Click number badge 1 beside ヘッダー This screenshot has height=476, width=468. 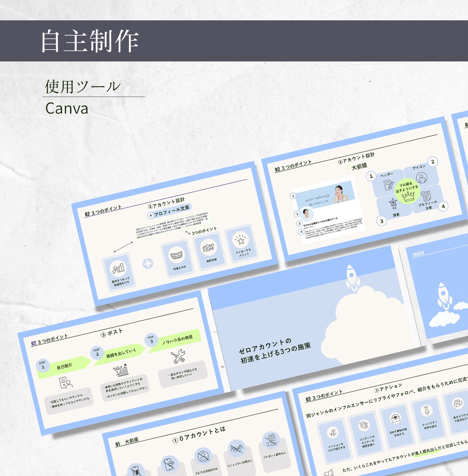coord(371,176)
